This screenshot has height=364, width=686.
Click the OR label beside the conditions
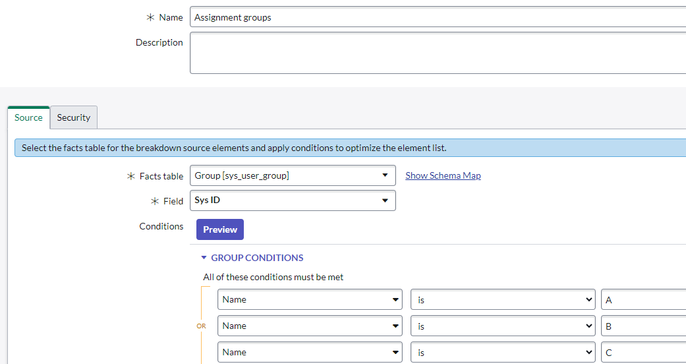point(201,326)
